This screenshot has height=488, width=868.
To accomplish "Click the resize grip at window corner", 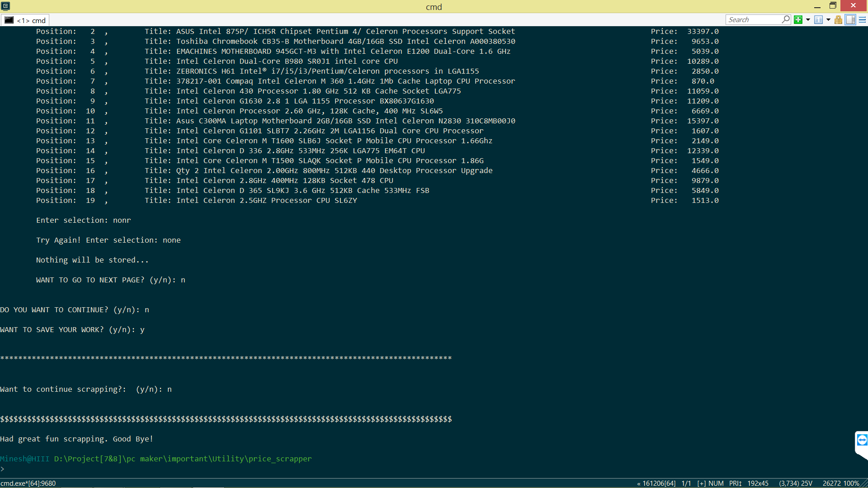I will point(864,484).
